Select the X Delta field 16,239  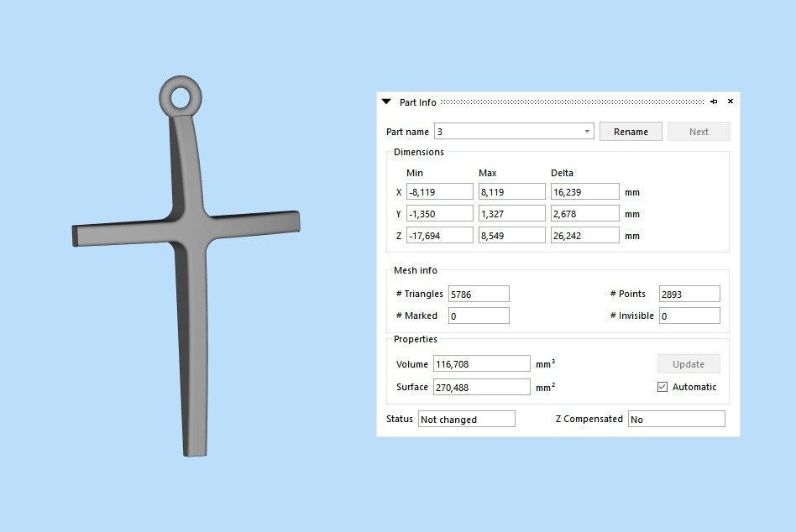click(584, 191)
